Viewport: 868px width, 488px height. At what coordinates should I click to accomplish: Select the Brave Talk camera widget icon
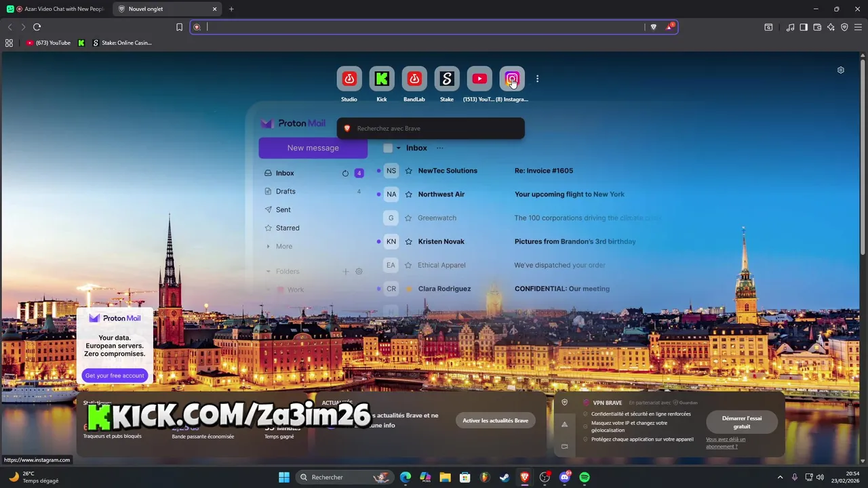(564, 446)
